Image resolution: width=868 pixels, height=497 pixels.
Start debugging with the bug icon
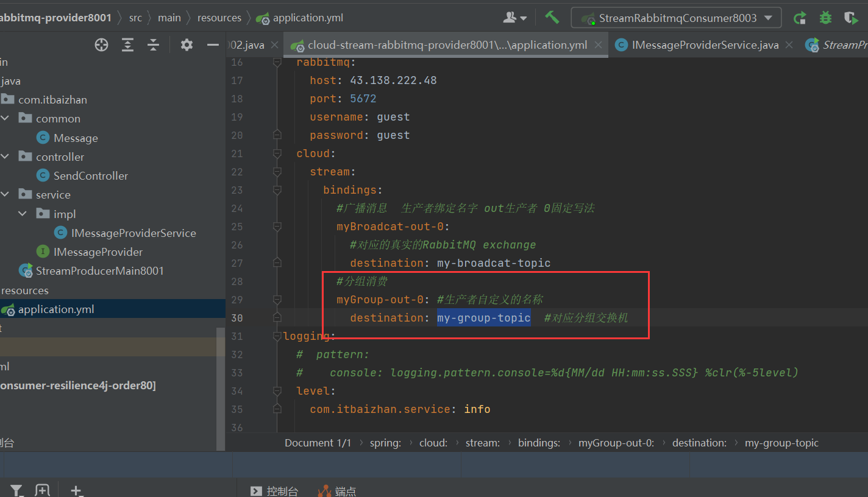coord(825,18)
